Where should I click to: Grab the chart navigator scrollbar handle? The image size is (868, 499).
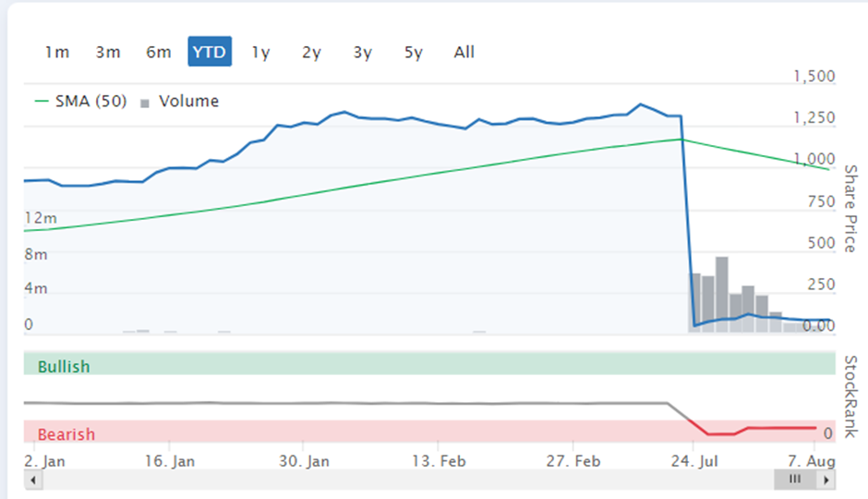tap(795, 480)
